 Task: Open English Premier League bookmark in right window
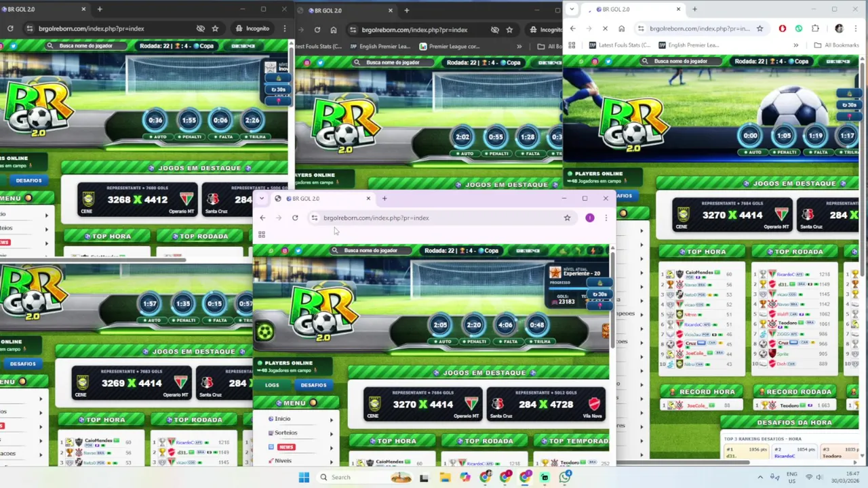pyautogui.click(x=688, y=45)
